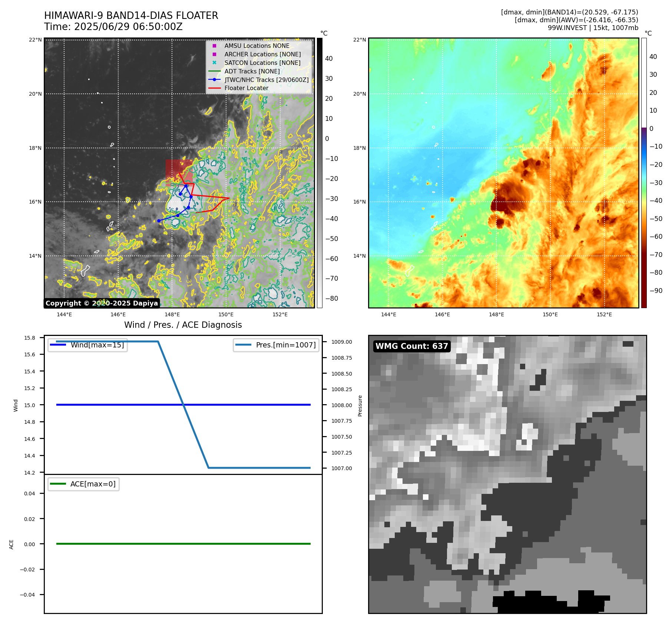
Task: Click the grayscale temperature colorbar
Action: tap(320, 173)
